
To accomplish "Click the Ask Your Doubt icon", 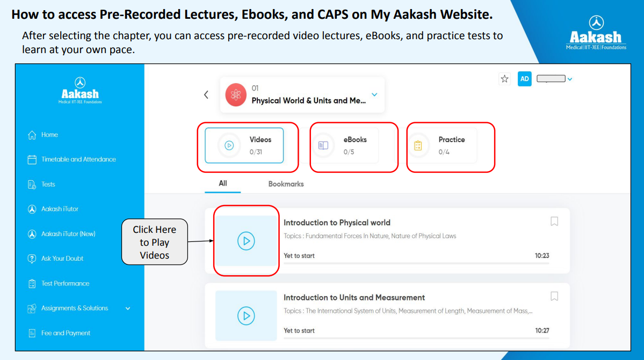I will coord(32,259).
